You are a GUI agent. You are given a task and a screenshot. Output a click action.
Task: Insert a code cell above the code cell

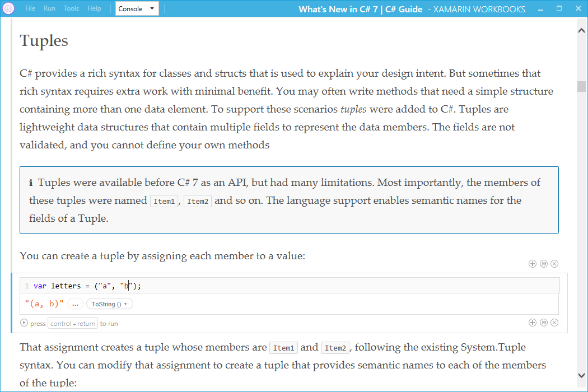pyautogui.click(x=532, y=264)
